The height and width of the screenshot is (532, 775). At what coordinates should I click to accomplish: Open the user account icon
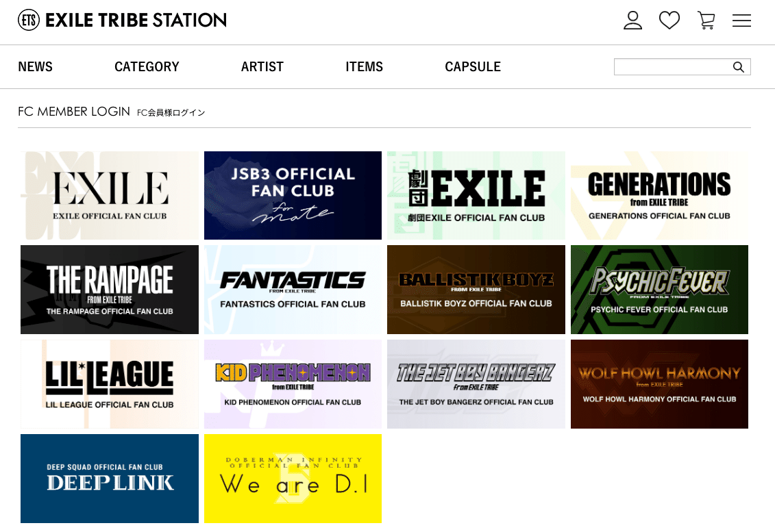point(632,21)
